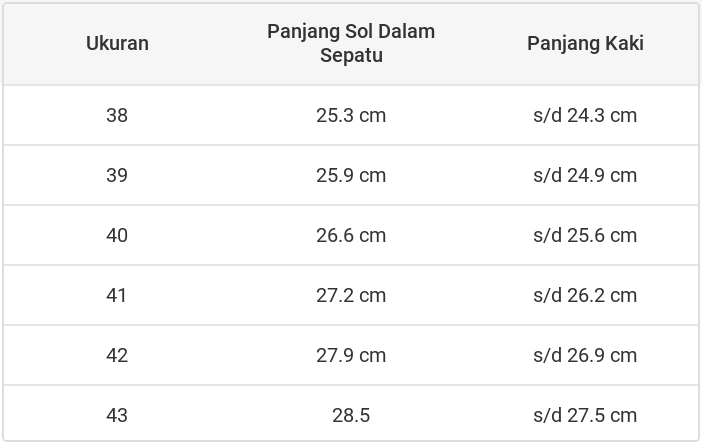Pick size 41 cell
The image size is (702, 444).
pos(117,295)
